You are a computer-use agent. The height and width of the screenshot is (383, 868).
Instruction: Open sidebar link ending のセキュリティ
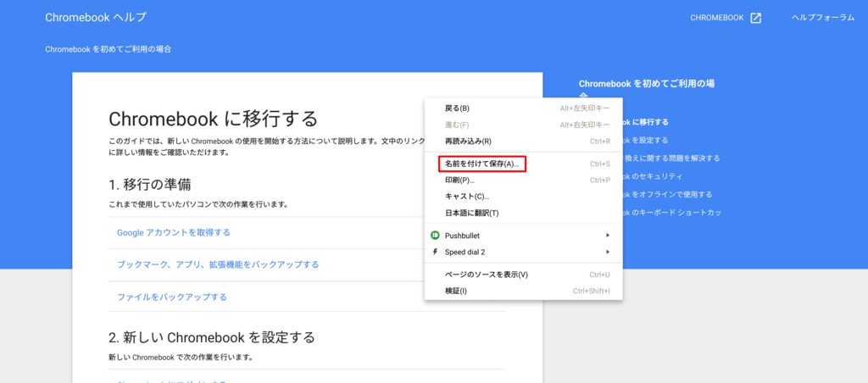[x=653, y=176]
